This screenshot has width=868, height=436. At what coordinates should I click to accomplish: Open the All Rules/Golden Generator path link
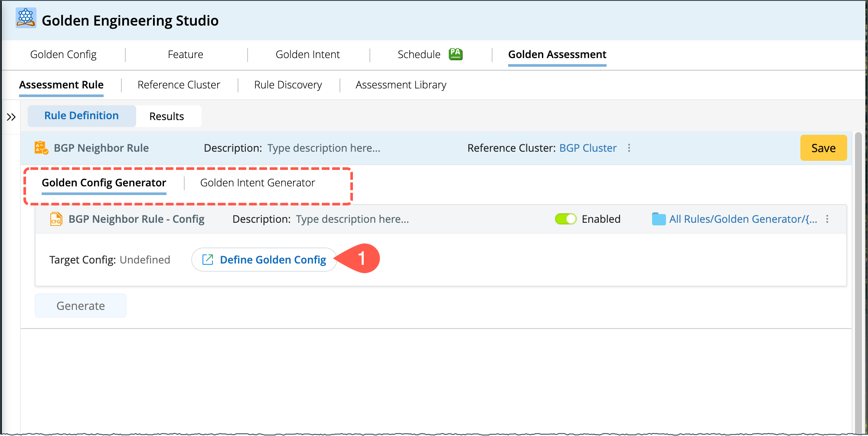(743, 219)
